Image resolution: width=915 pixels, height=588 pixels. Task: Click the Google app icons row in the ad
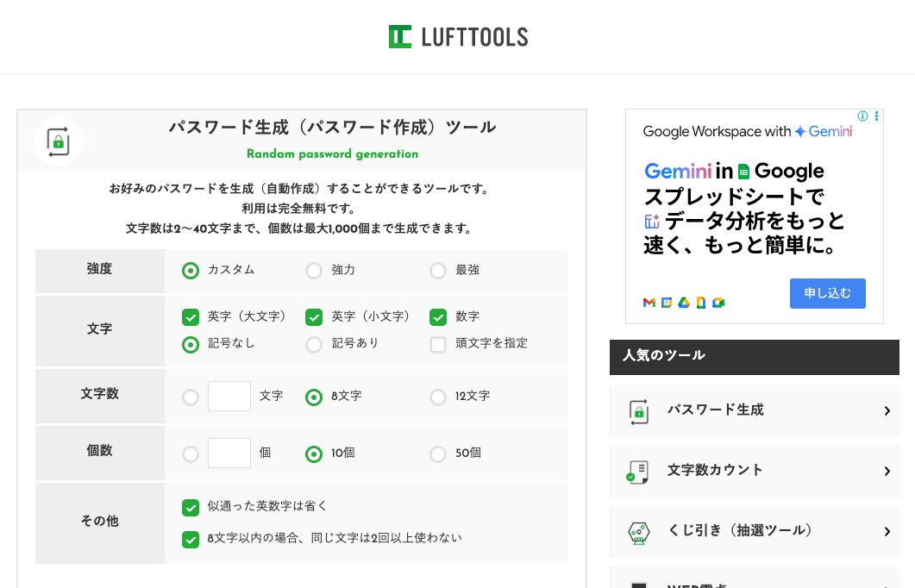coord(683,302)
